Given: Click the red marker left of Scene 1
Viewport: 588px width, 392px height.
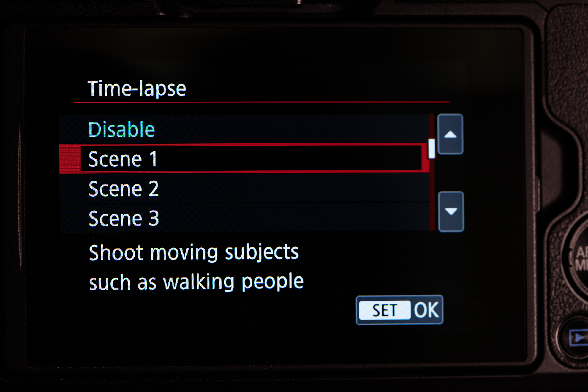Looking at the screenshot, I should coord(70,159).
